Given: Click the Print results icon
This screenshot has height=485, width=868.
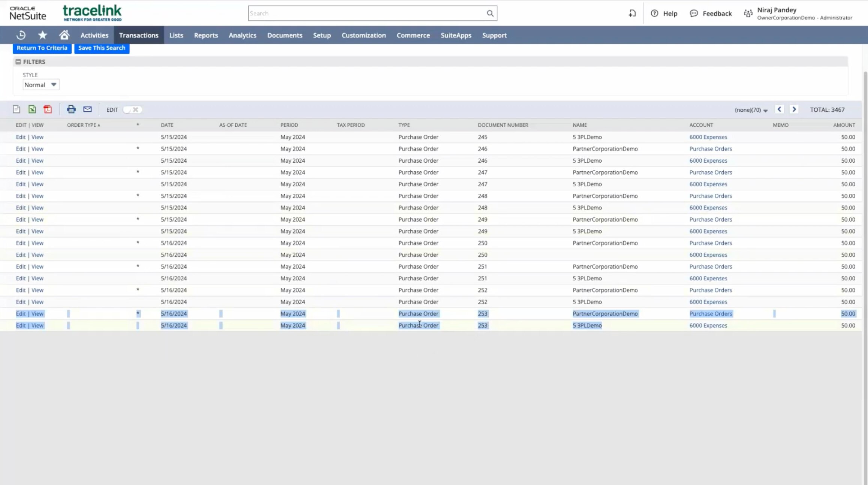Looking at the screenshot, I should tap(71, 109).
